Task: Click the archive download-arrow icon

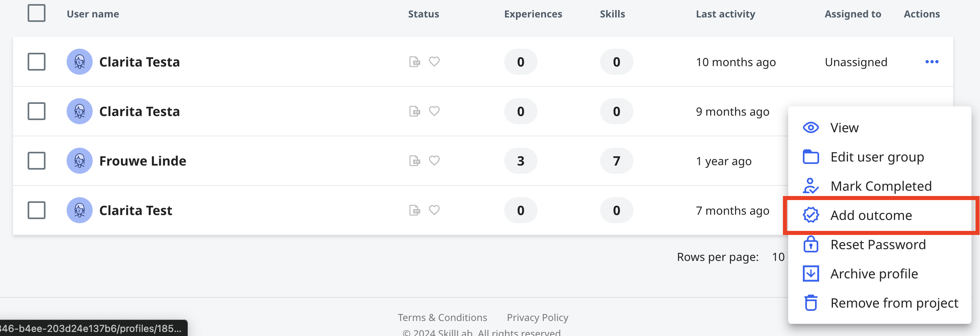Action: pyautogui.click(x=811, y=274)
